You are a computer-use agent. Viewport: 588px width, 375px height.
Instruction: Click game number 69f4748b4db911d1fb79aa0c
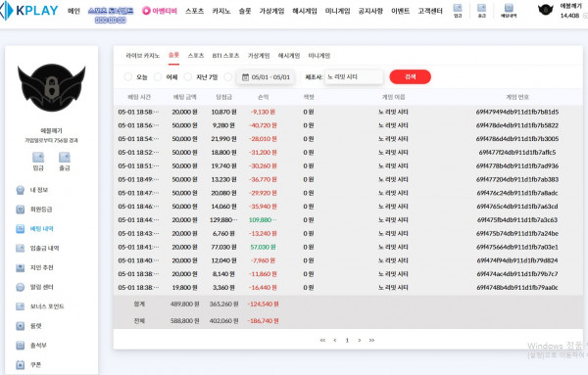(x=517, y=287)
